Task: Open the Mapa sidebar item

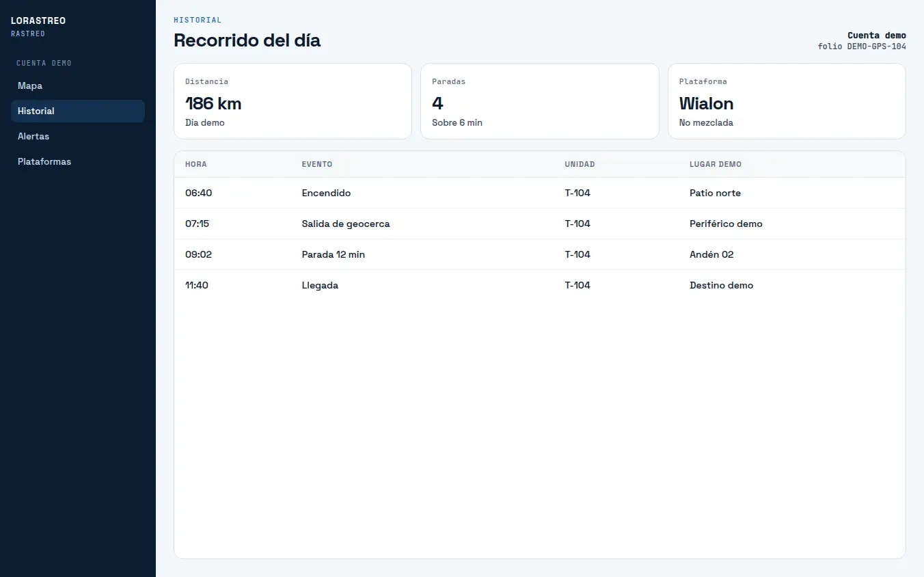Action: tap(77, 85)
